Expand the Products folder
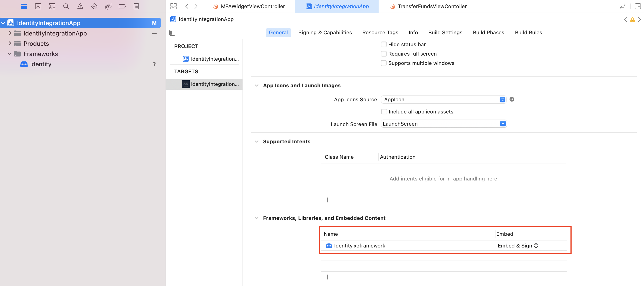The height and width of the screenshot is (286, 644). click(x=10, y=43)
